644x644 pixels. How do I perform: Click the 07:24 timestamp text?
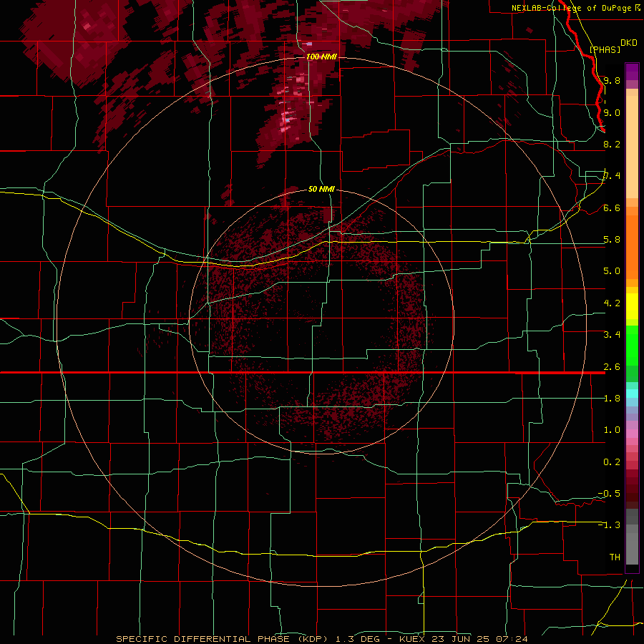(x=512, y=639)
